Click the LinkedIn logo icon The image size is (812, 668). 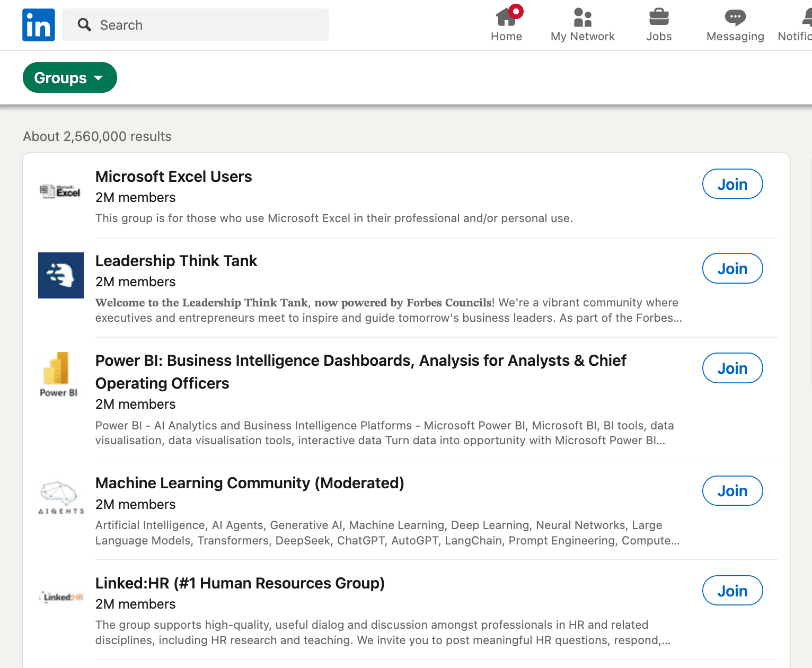[39, 25]
